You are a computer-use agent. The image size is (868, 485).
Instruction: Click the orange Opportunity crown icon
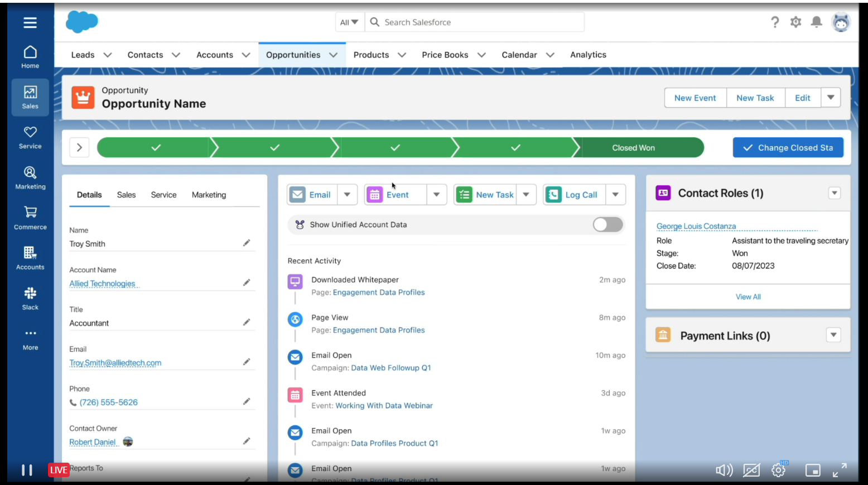tap(83, 98)
